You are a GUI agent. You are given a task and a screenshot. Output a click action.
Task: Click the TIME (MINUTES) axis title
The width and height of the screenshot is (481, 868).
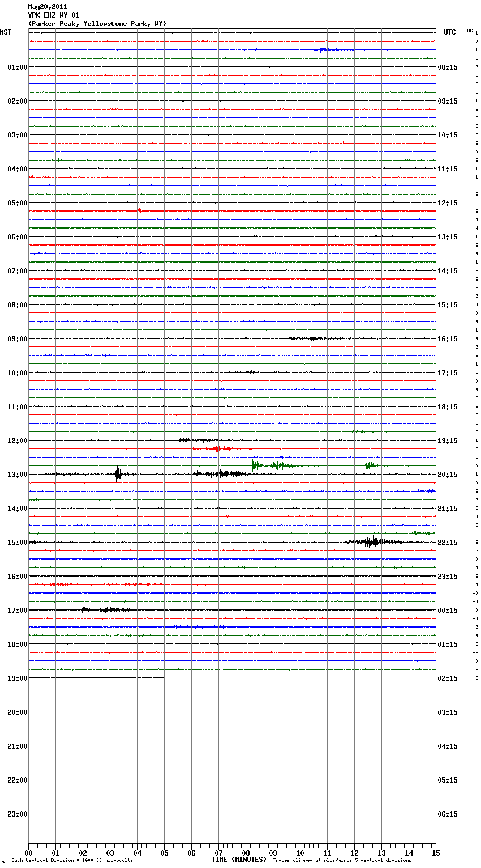(x=239, y=860)
